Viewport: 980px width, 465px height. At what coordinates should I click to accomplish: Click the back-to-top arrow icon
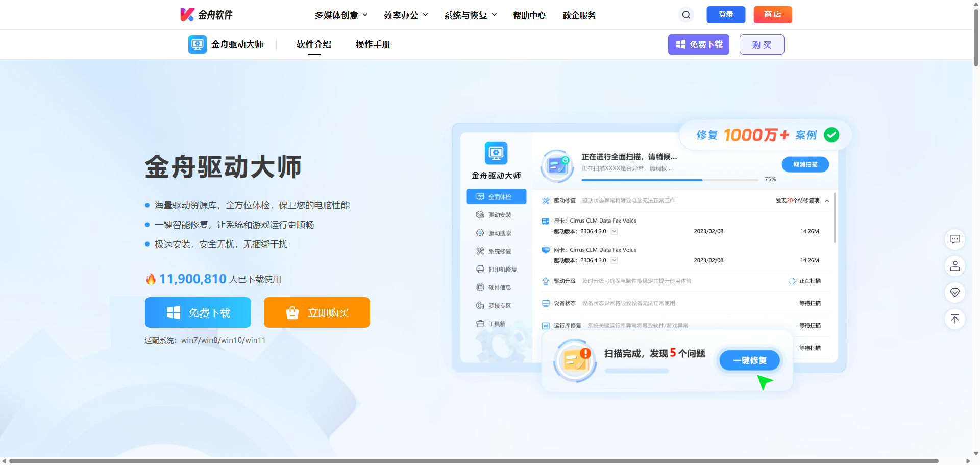(954, 319)
